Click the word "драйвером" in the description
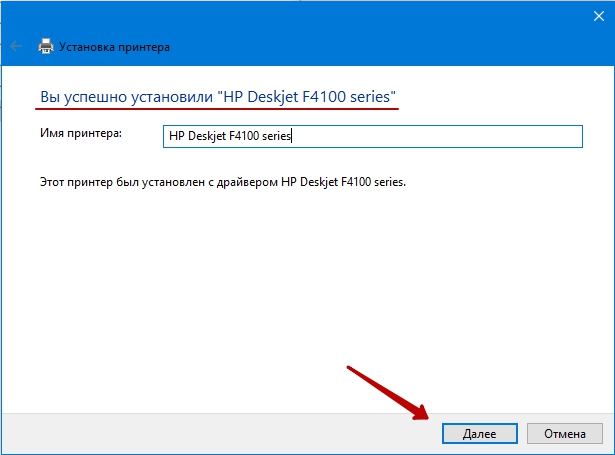Screen dimensions: 615x455 247,182
